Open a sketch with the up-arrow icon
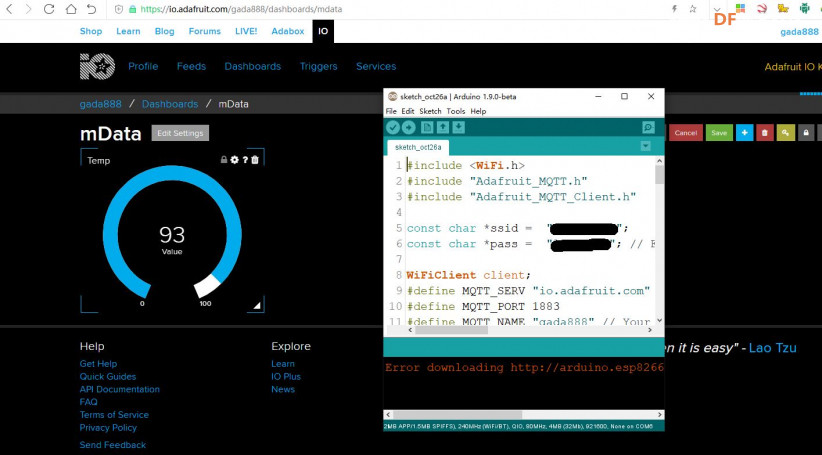 443,127
